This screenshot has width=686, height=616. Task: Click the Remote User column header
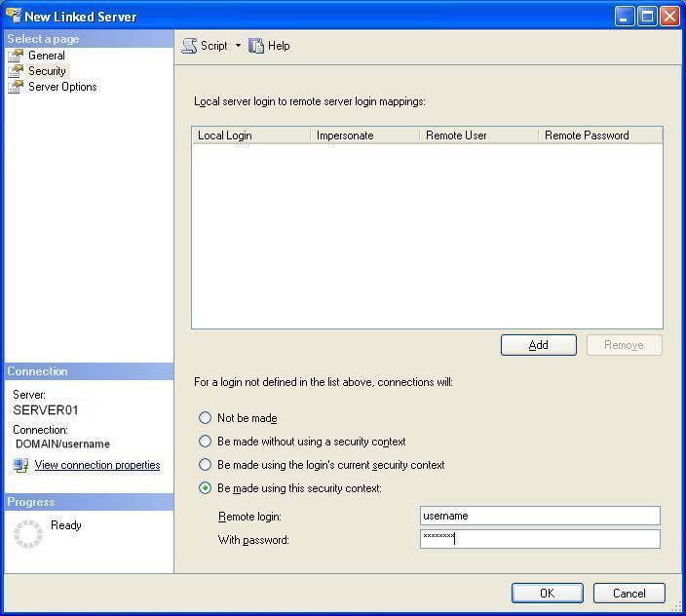pyautogui.click(x=478, y=135)
